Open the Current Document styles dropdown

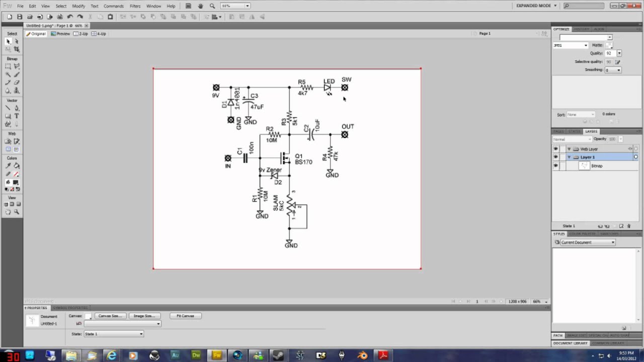click(x=588, y=242)
